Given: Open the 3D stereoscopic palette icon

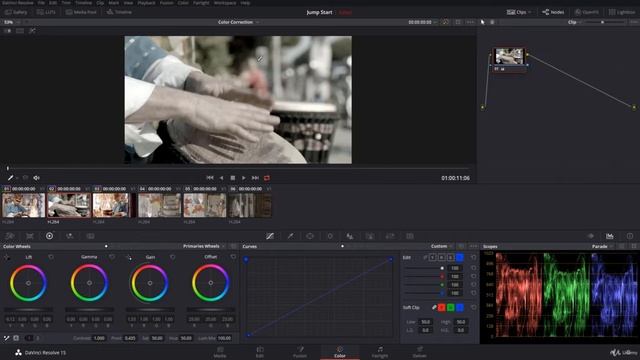Looking at the screenshot, I should tap(410, 236).
